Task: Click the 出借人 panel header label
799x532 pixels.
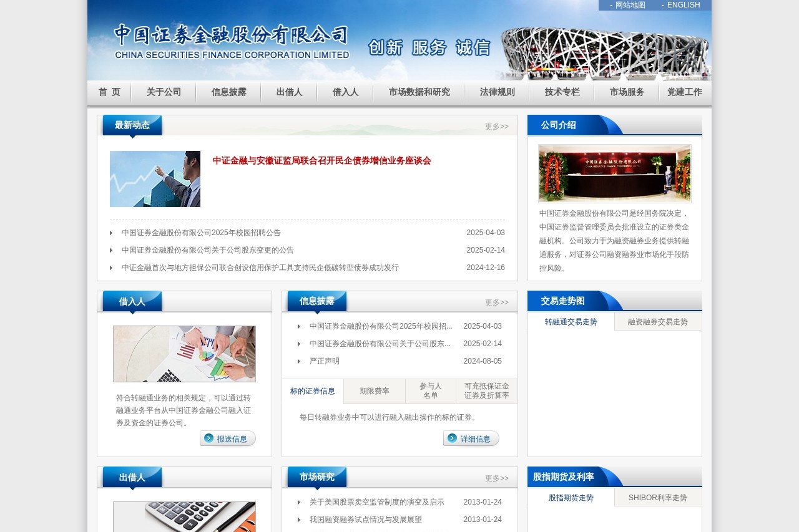Action: [132, 477]
